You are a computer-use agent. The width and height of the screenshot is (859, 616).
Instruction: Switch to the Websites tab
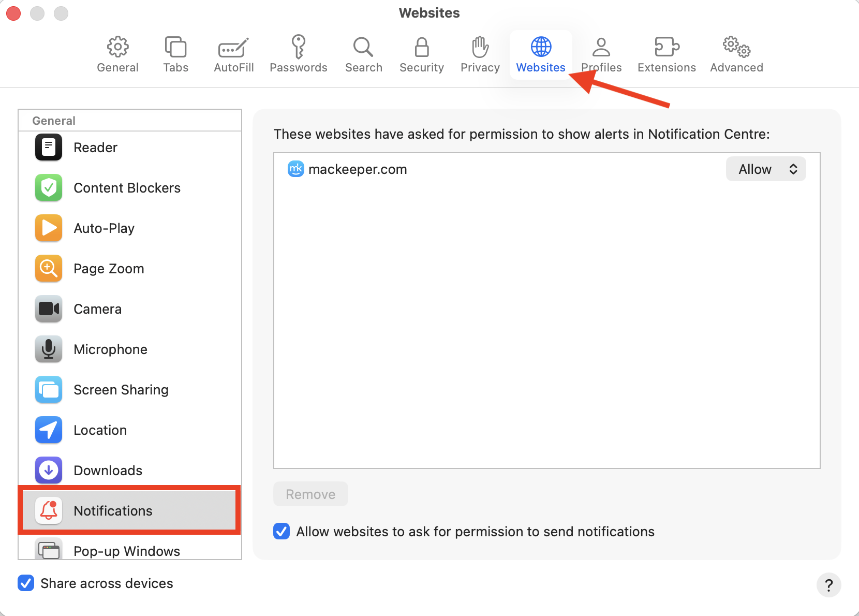pos(541,53)
